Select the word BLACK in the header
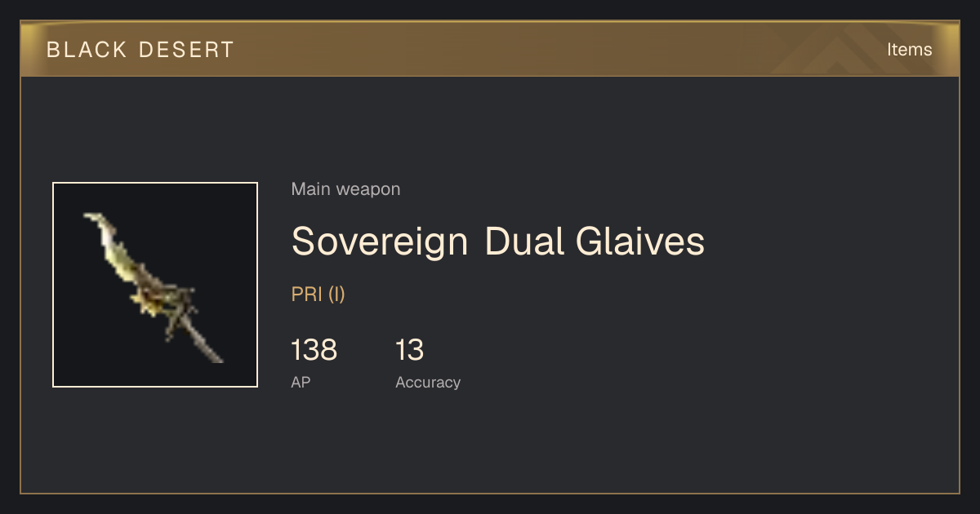The width and height of the screenshot is (980, 514). [x=86, y=50]
